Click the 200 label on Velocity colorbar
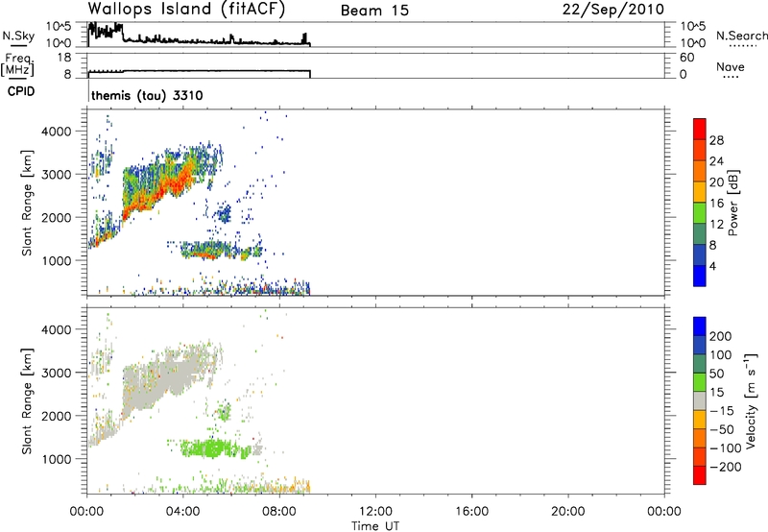This screenshot has height=532, width=768. click(721, 336)
